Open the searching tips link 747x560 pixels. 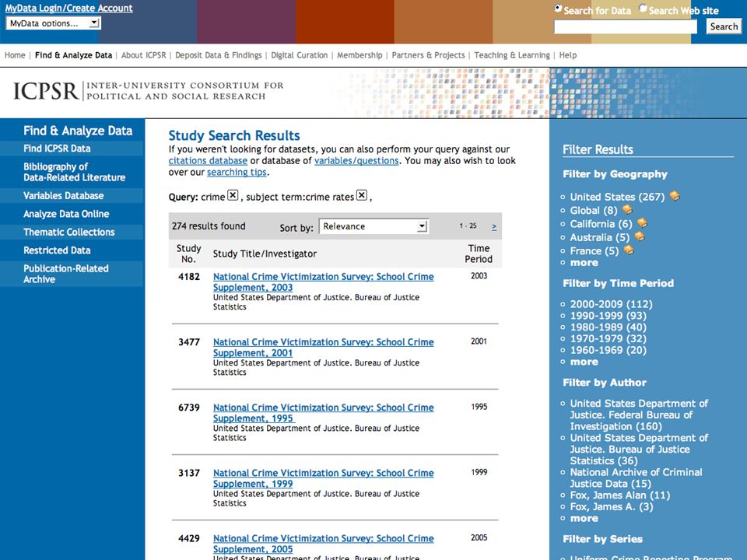point(237,173)
